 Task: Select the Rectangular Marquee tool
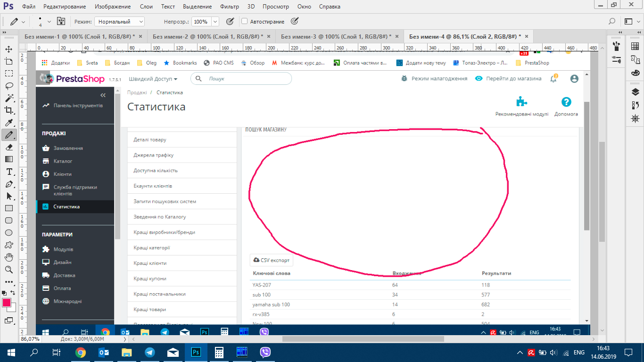pyautogui.click(x=8, y=74)
